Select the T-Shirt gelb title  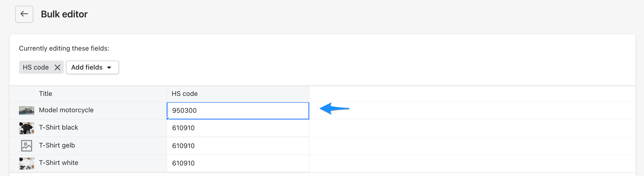tap(57, 145)
